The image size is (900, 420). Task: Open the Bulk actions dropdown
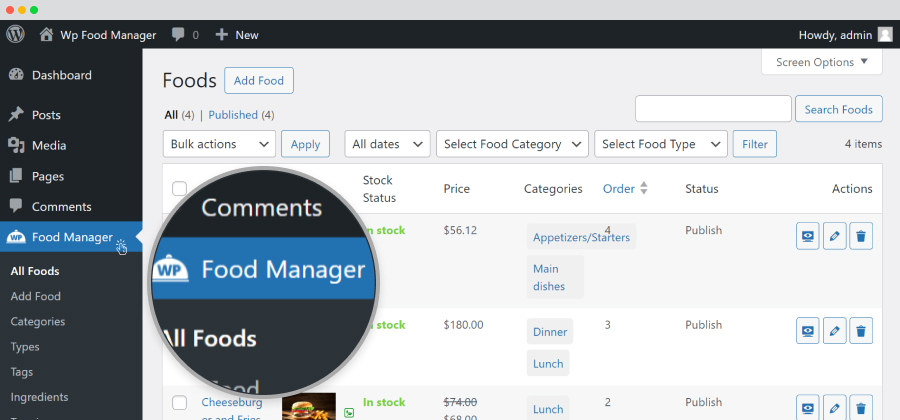point(219,144)
